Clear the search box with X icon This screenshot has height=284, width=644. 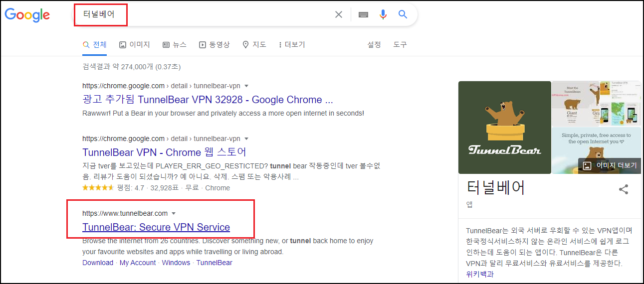point(339,14)
